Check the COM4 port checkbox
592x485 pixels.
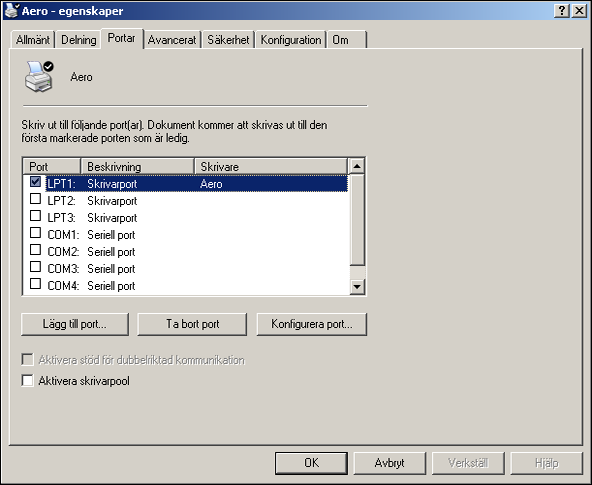point(35,284)
